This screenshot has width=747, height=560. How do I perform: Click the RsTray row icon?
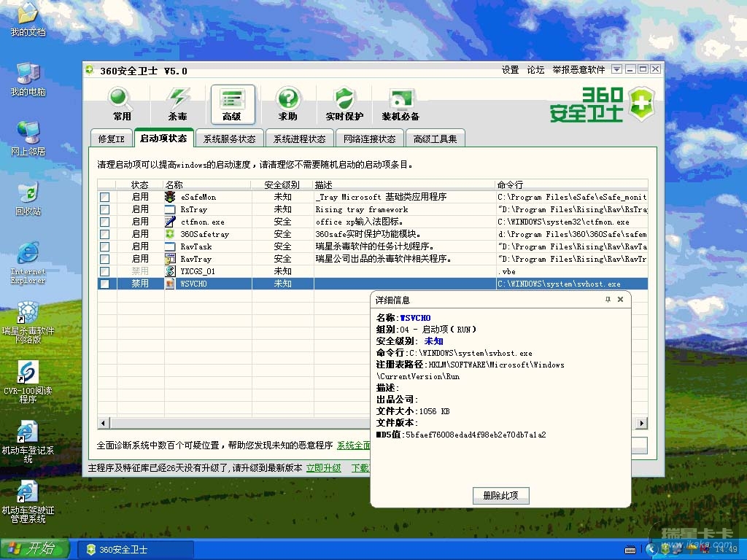pos(170,209)
